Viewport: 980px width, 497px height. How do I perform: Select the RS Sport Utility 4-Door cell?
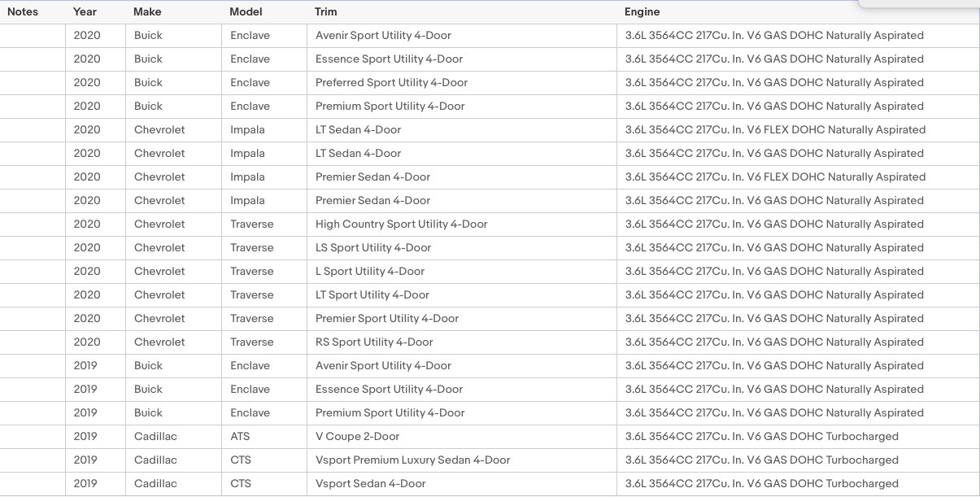click(x=462, y=342)
